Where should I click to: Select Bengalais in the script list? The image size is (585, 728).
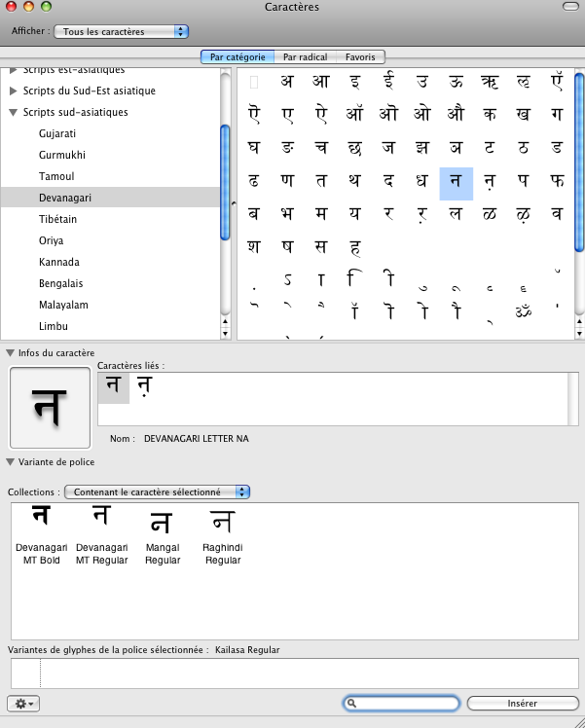coord(61,283)
